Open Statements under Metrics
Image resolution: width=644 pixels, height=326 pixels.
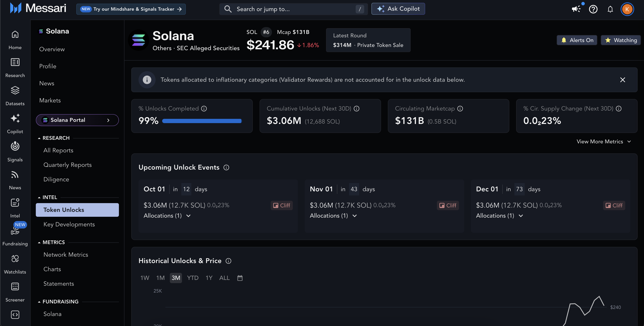59,284
